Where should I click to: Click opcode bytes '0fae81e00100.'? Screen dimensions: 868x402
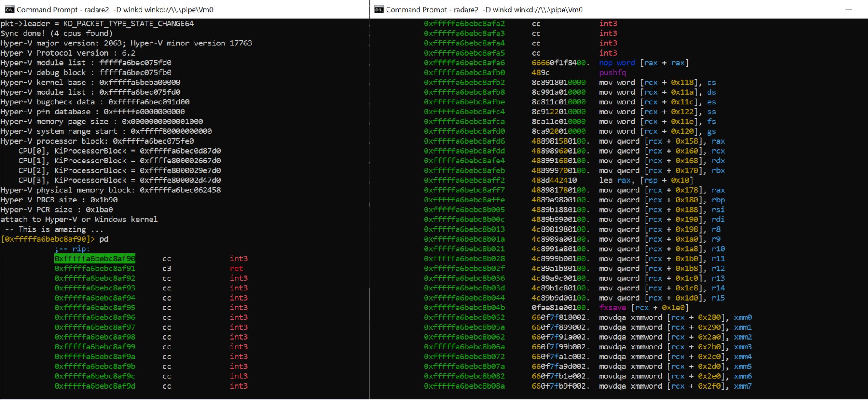click(x=561, y=308)
